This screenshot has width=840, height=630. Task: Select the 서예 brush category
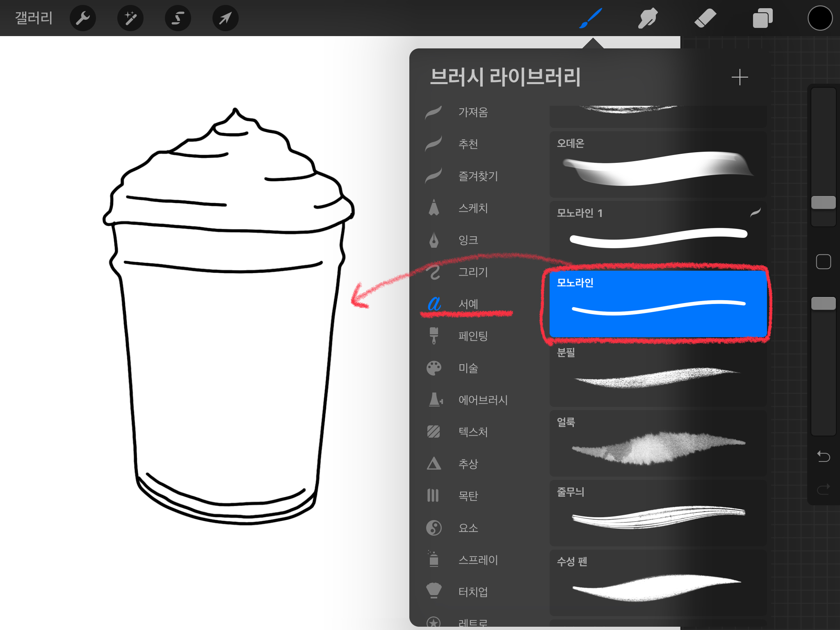468,304
